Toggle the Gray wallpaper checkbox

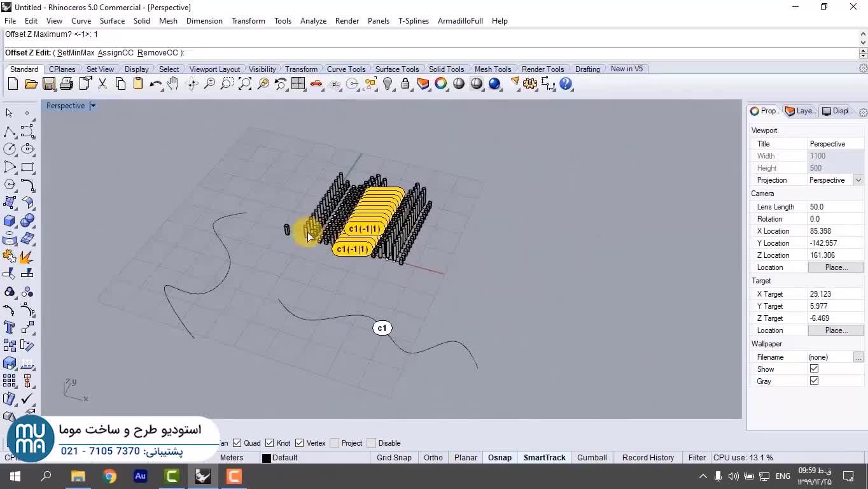814,381
